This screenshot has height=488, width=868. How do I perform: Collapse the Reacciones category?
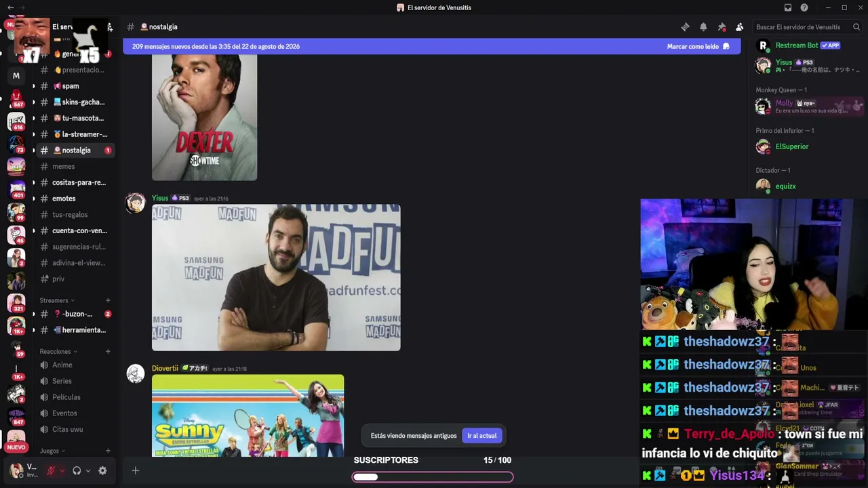click(58, 352)
